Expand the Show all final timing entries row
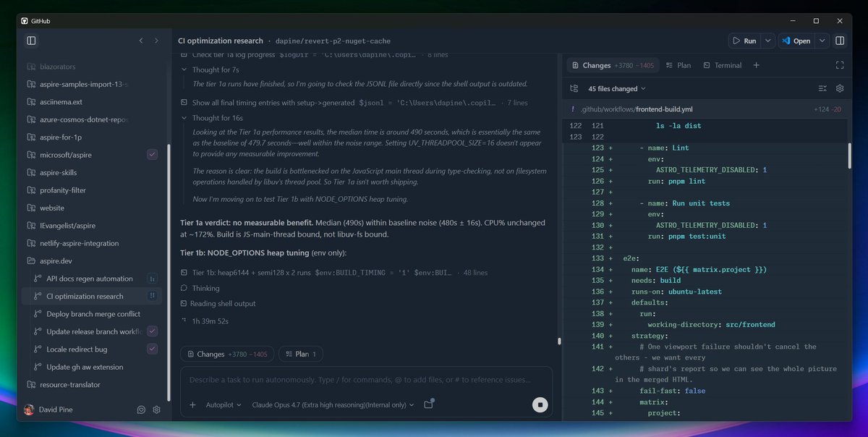Screen dimensions: 868x437 (354, 103)
